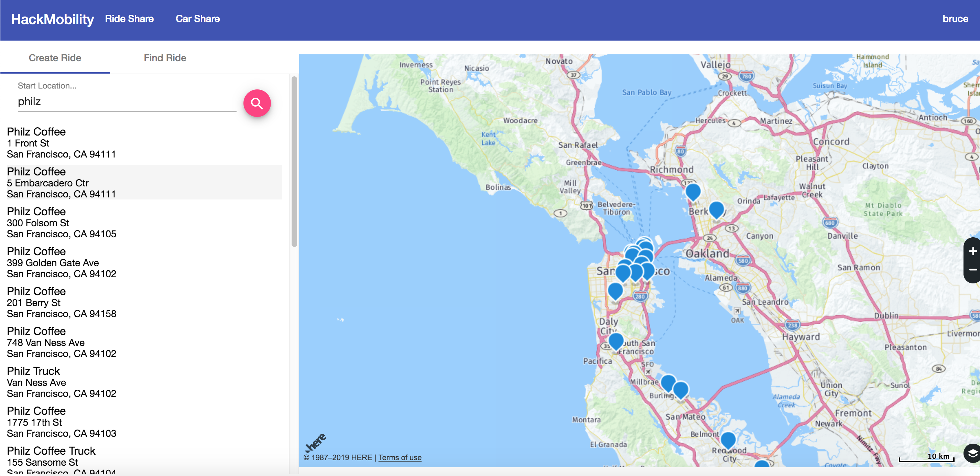Select the Create Ride tab
The height and width of the screenshot is (476, 980).
click(x=55, y=58)
